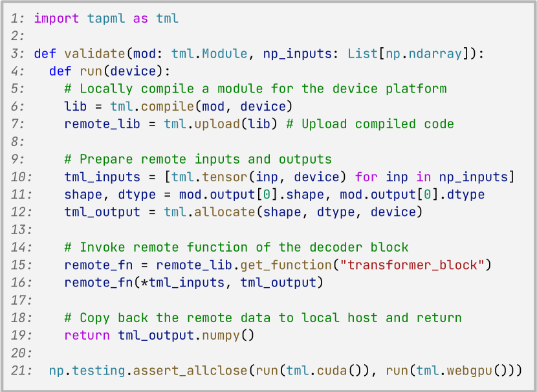Click "assert_allclose" on line 21
537x392 pixels.
[x=190, y=371]
